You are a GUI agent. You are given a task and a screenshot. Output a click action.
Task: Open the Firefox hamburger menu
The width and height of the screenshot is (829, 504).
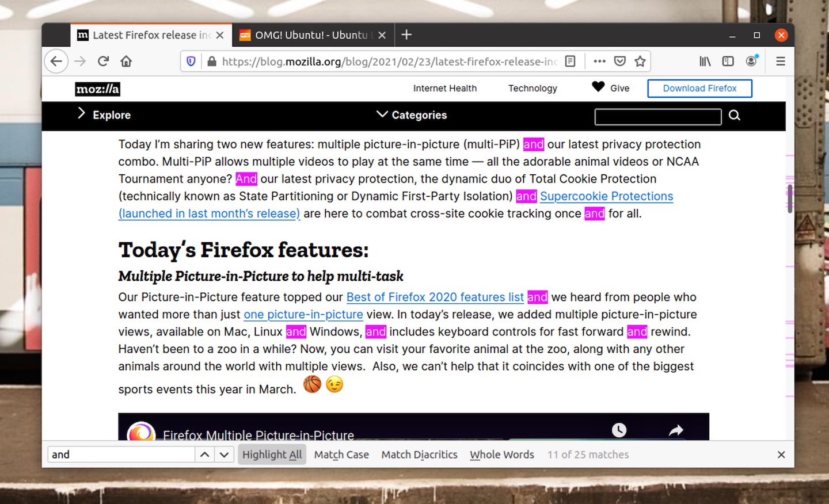tap(780, 61)
